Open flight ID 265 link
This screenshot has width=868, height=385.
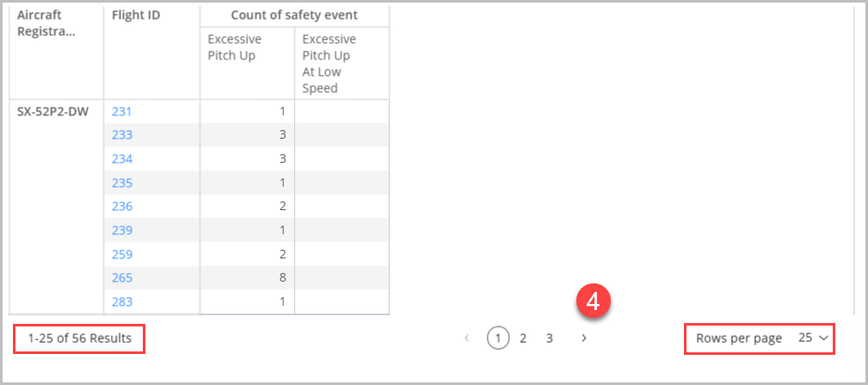point(122,278)
